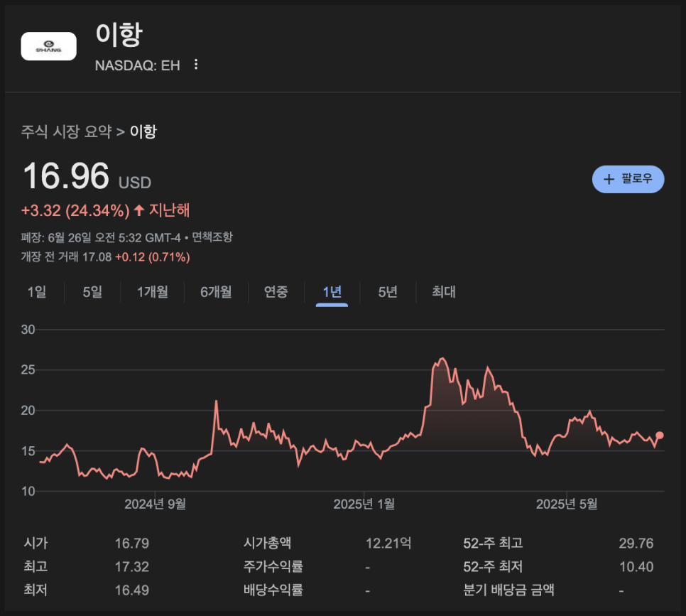Click the 10 label on the price axis
The width and height of the screenshot is (686, 616).
coord(28,491)
